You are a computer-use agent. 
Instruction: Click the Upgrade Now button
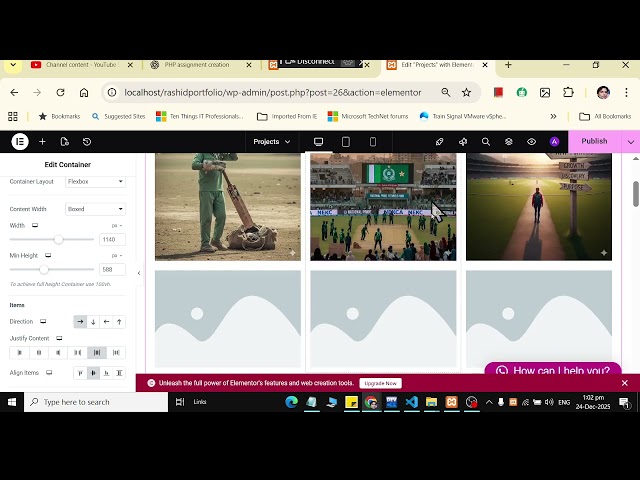point(380,383)
